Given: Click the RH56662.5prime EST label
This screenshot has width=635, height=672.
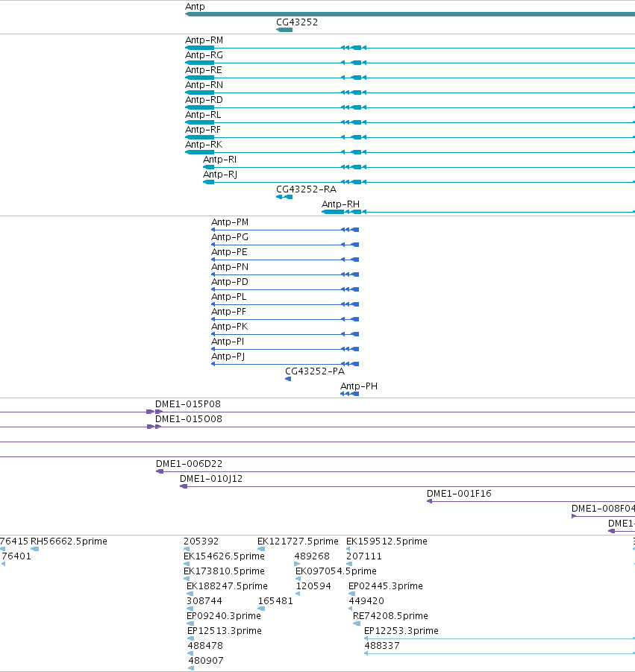Looking at the screenshot, I should (69, 541).
